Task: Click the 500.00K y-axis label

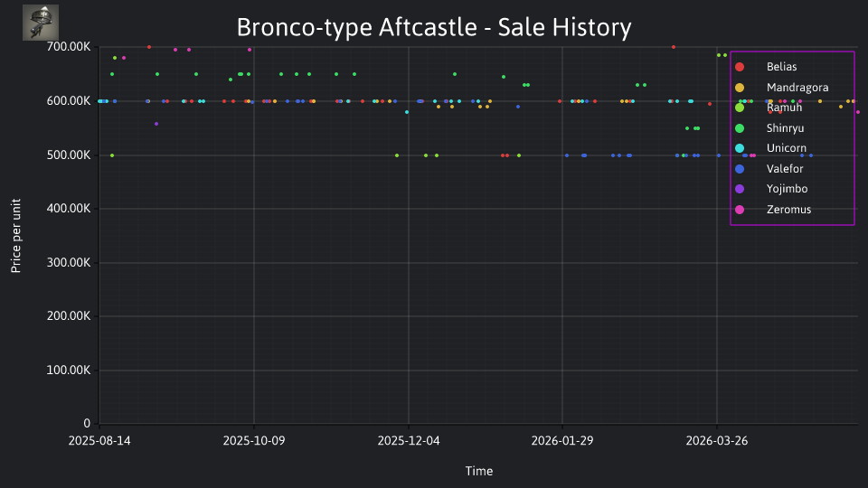Action: pyautogui.click(x=69, y=155)
